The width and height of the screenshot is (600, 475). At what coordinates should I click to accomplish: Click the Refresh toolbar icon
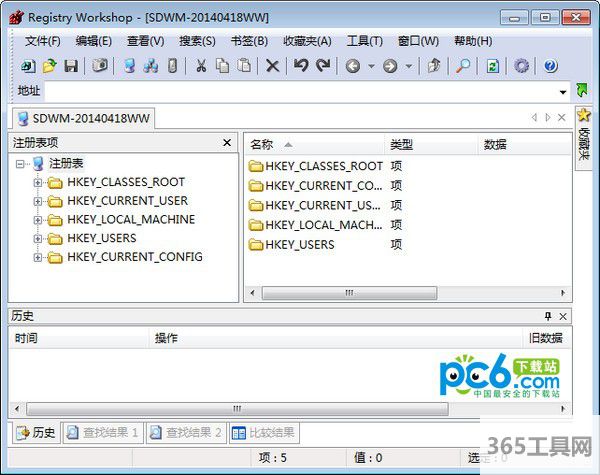pyautogui.click(x=492, y=66)
